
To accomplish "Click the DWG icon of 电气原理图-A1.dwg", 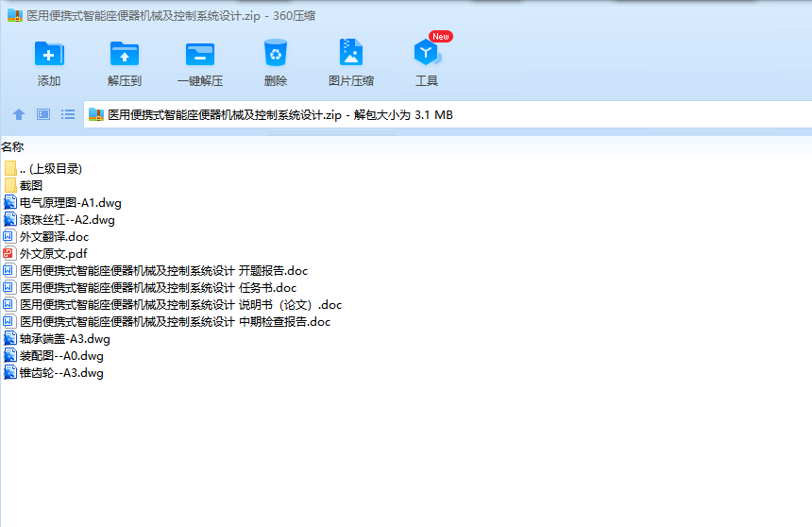I will [9, 203].
